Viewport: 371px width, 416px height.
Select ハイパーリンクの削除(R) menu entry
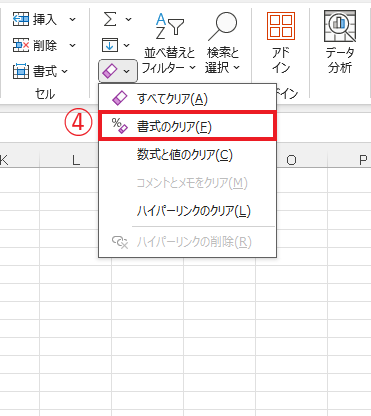tap(187, 242)
